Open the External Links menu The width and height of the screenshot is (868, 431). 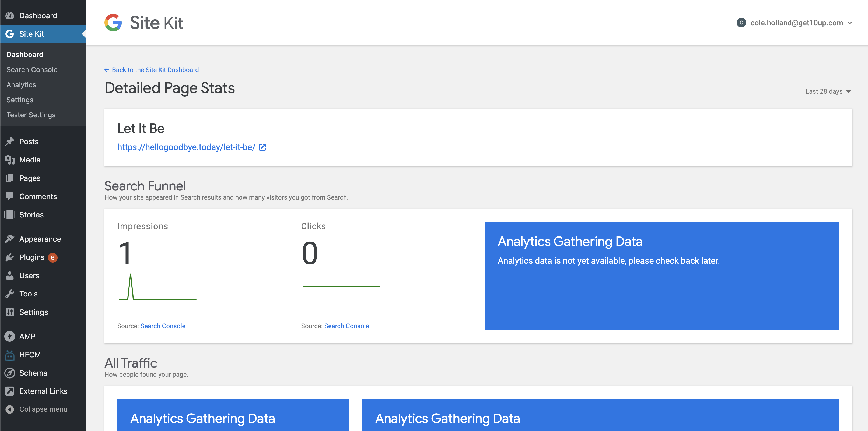(x=43, y=391)
